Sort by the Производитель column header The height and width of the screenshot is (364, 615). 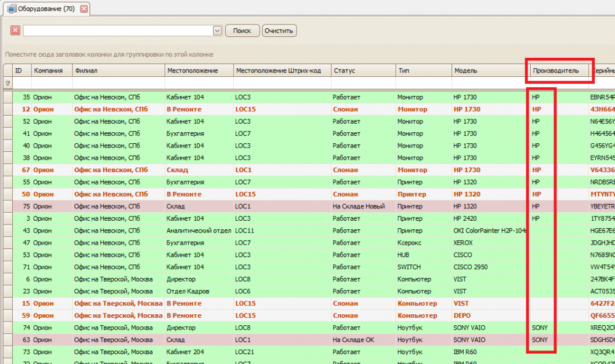click(x=559, y=71)
